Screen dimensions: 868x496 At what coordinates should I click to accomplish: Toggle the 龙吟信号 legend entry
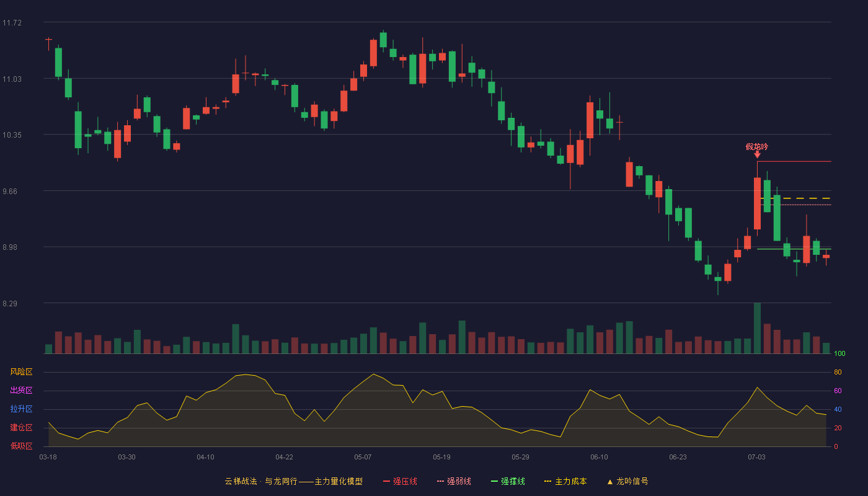(627, 481)
